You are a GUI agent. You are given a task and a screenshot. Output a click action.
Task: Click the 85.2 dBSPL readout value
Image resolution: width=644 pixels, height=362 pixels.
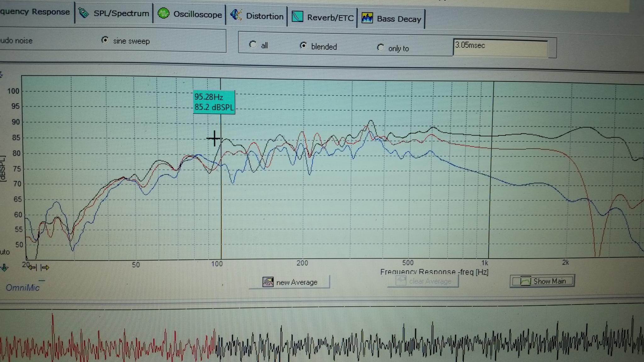214,107
